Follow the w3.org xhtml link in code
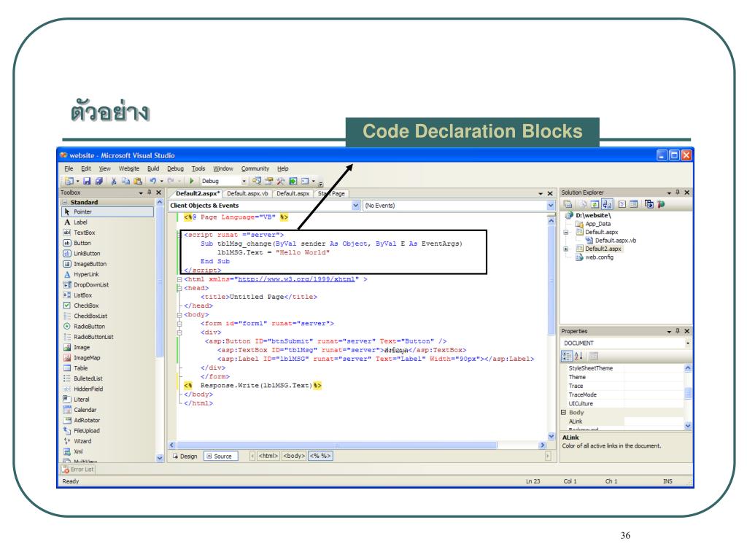This screenshot has height=560, width=747. 296,279
